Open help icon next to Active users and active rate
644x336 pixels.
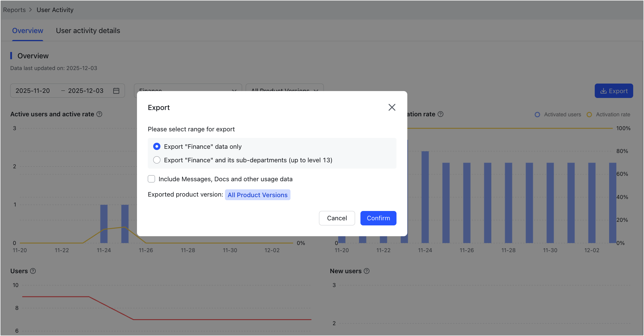point(99,114)
